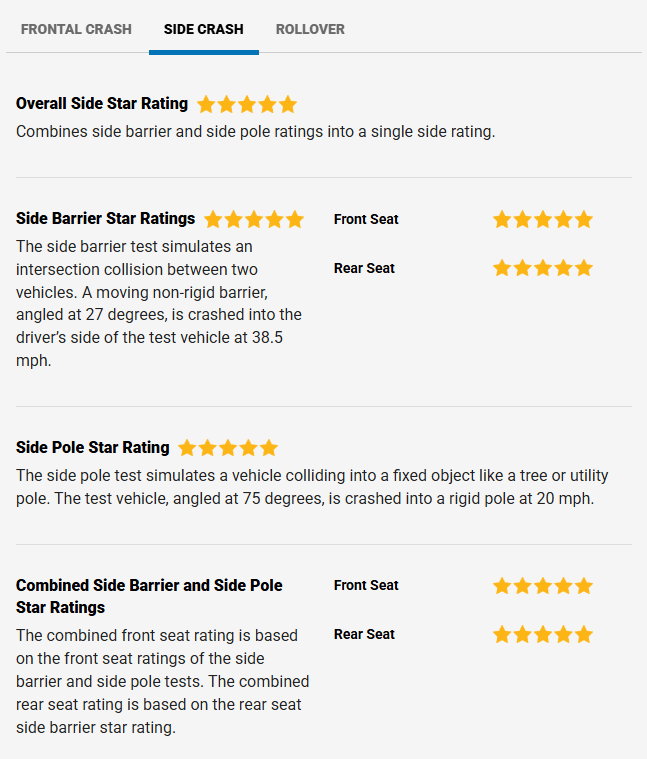Click the Overall Side Star Rating stars

(x=247, y=104)
